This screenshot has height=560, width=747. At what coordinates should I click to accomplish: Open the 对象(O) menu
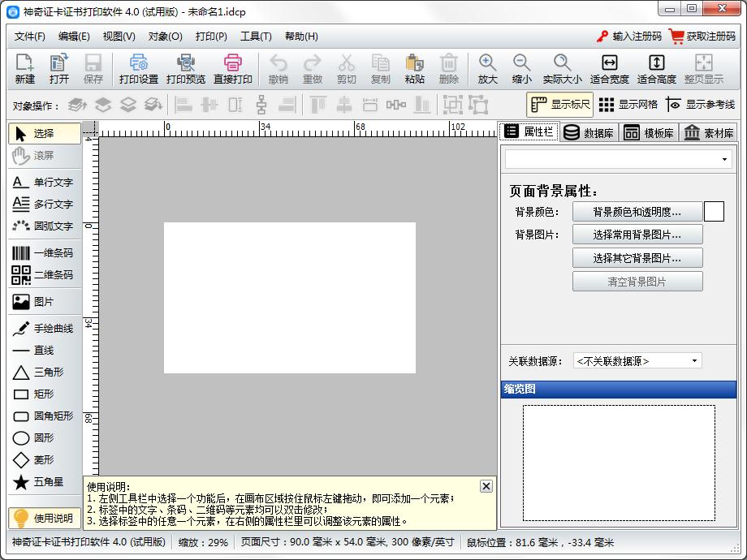click(x=165, y=37)
